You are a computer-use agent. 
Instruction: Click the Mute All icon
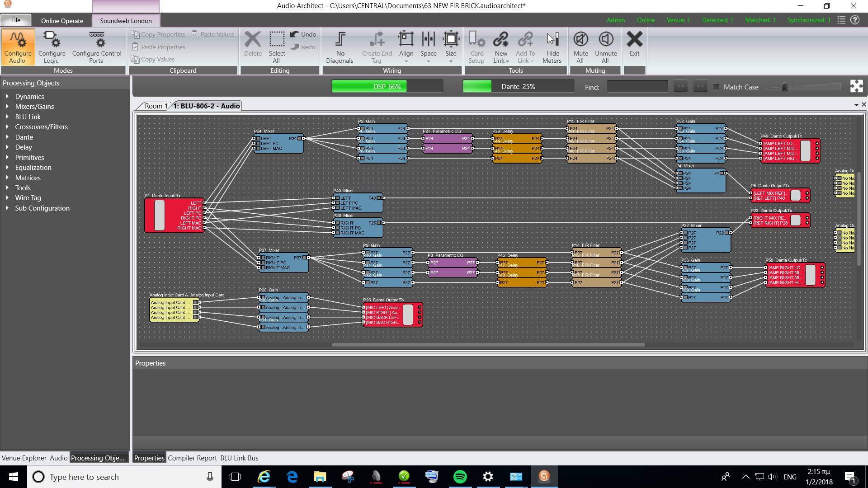[x=581, y=40]
